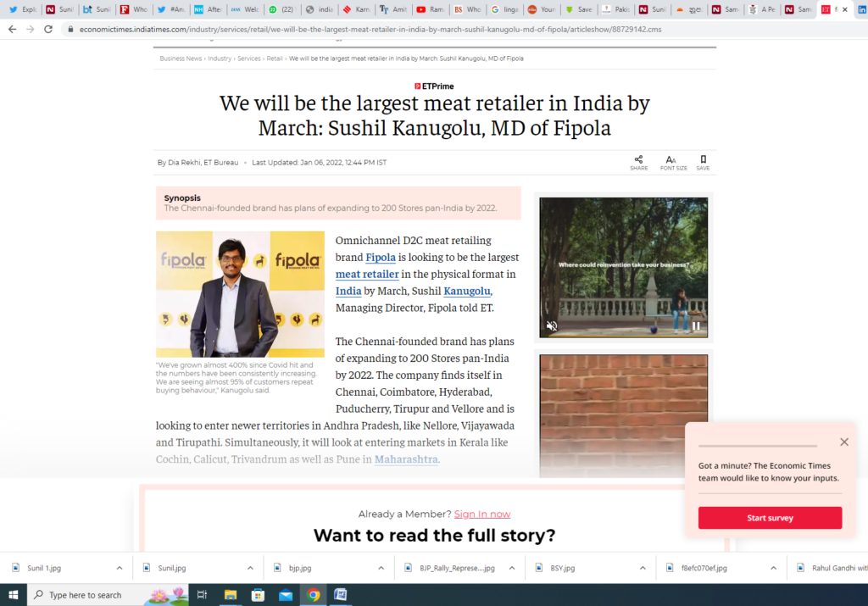Pause the video advertisement
Screen dimensions: 868x606
696,326
